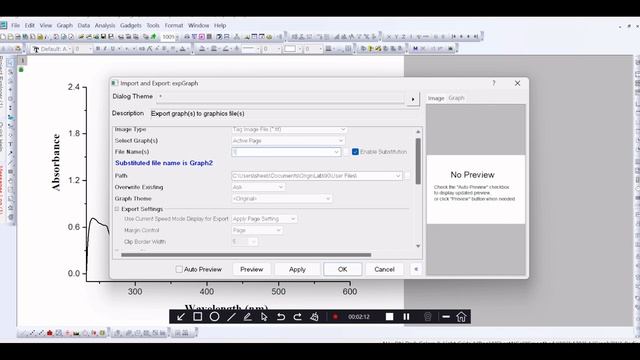Click the Apply button
The image size is (640, 360).
click(x=297, y=269)
